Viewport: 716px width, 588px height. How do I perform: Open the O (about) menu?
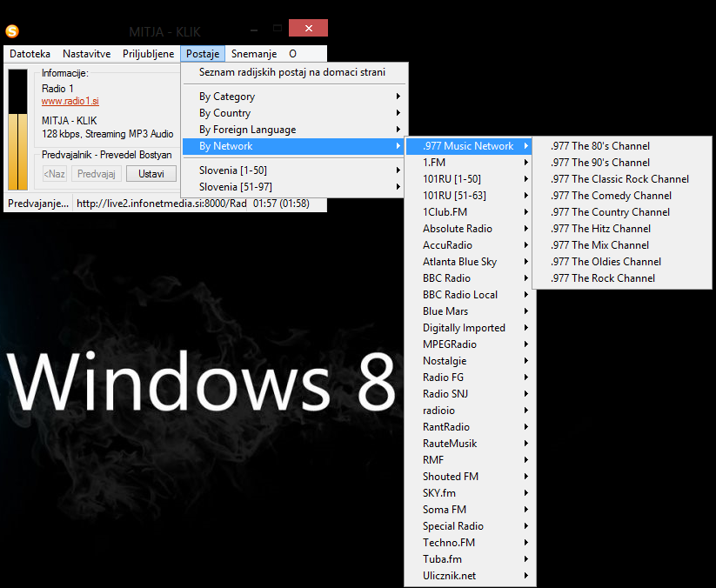(x=292, y=54)
